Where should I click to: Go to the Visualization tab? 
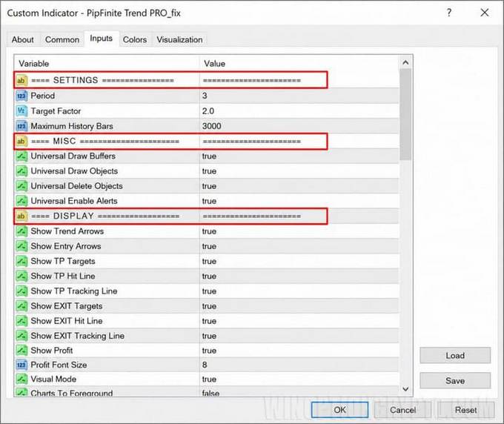click(x=179, y=39)
